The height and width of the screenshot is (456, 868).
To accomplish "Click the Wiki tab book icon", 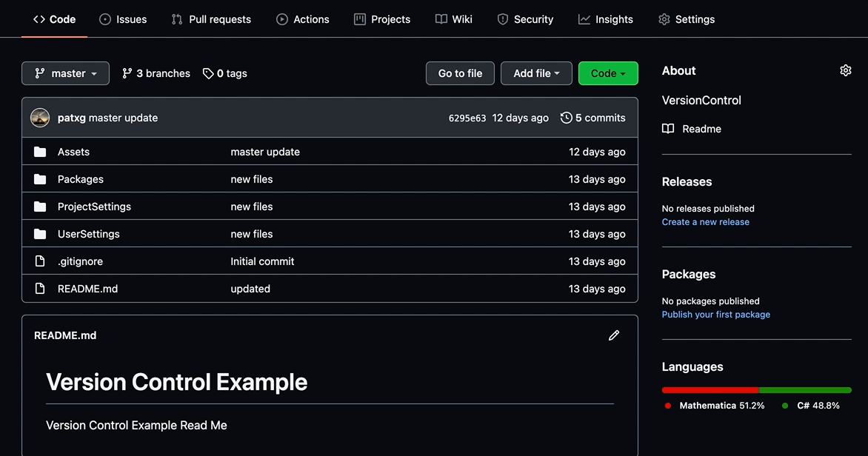I will (441, 19).
